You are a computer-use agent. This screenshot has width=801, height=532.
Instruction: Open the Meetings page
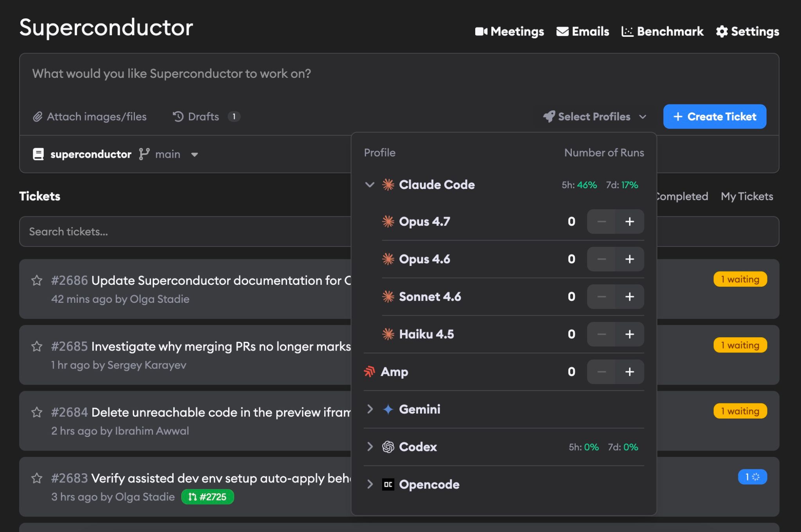click(x=509, y=31)
